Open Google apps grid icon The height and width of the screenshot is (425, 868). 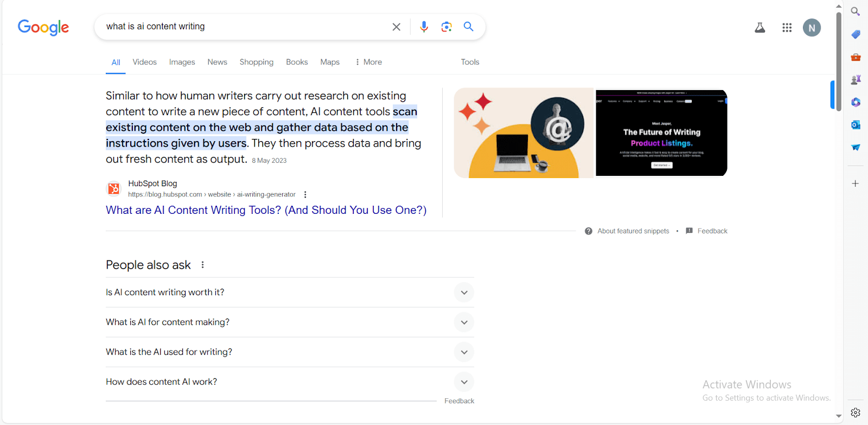pyautogui.click(x=787, y=28)
